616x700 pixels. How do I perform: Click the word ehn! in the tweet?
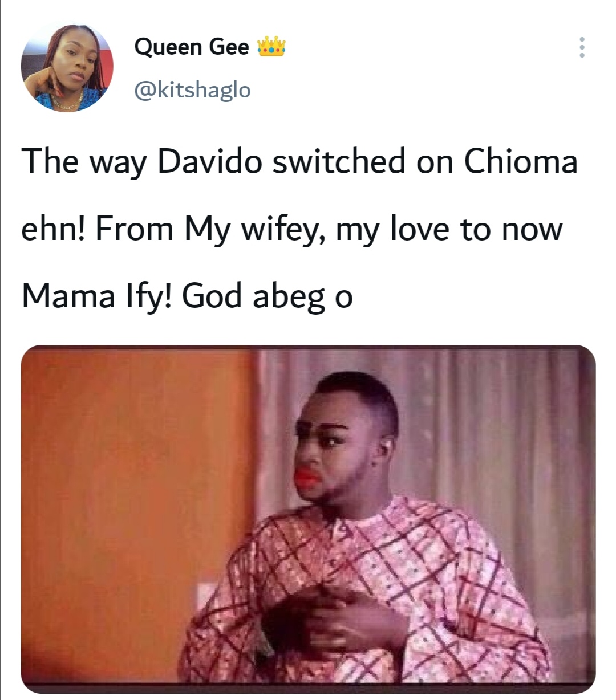pos(53,230)
